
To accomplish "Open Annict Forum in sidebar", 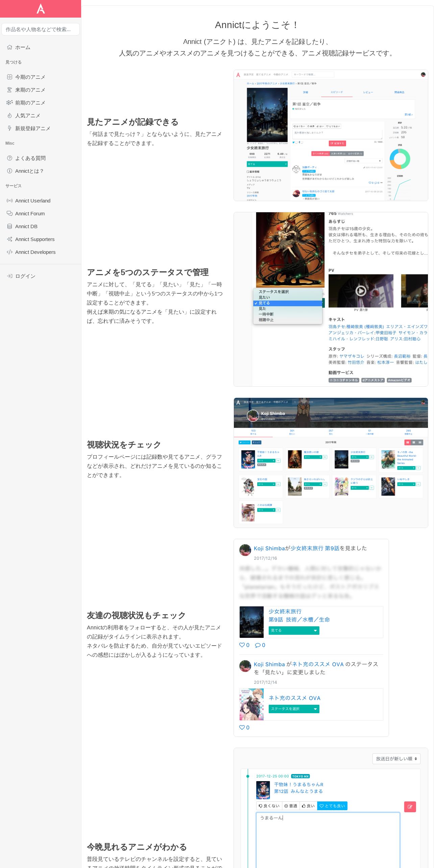I will 41,214.
